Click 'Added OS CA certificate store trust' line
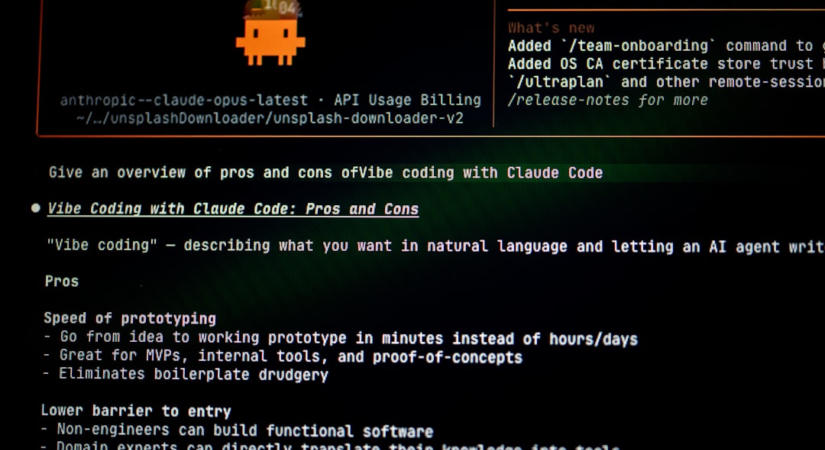The image size is (825, 450). click(666, 64)
